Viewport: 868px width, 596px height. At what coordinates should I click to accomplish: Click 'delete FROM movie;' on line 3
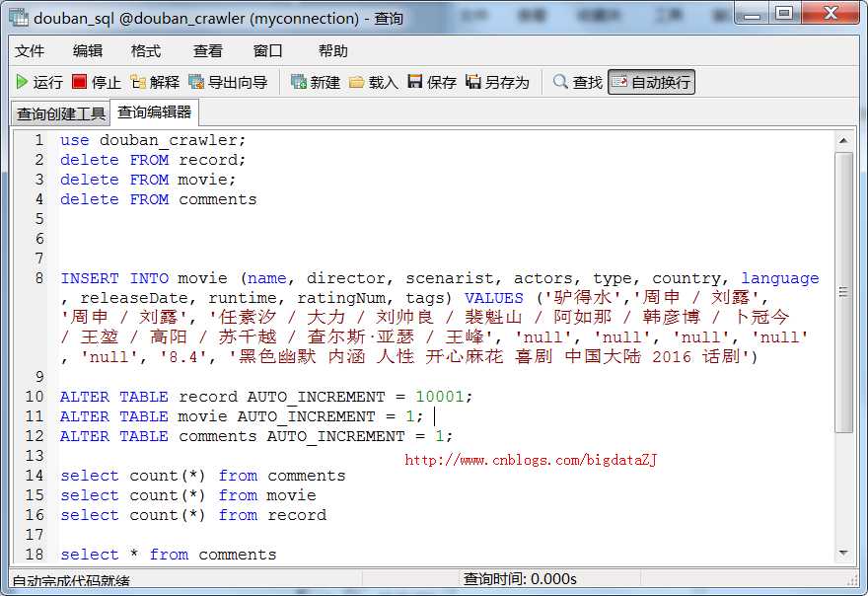pos(148,180)
